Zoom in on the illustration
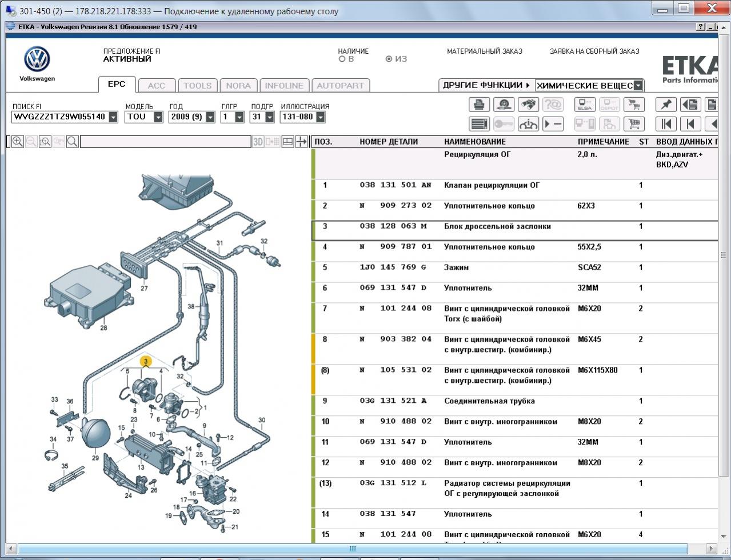The width and height of the screenshot is (731, 560). pyautogui.click(x=18, y=142)
